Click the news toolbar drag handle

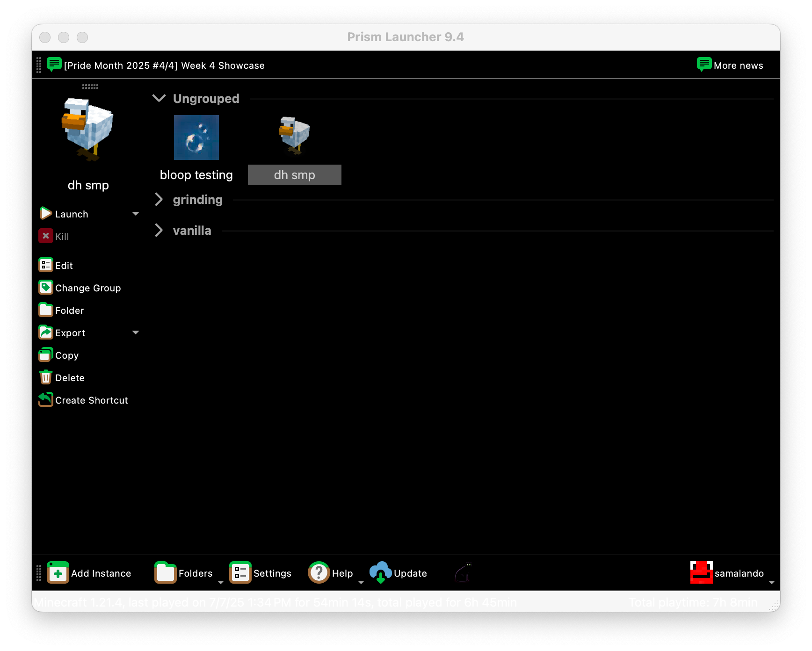39,65
